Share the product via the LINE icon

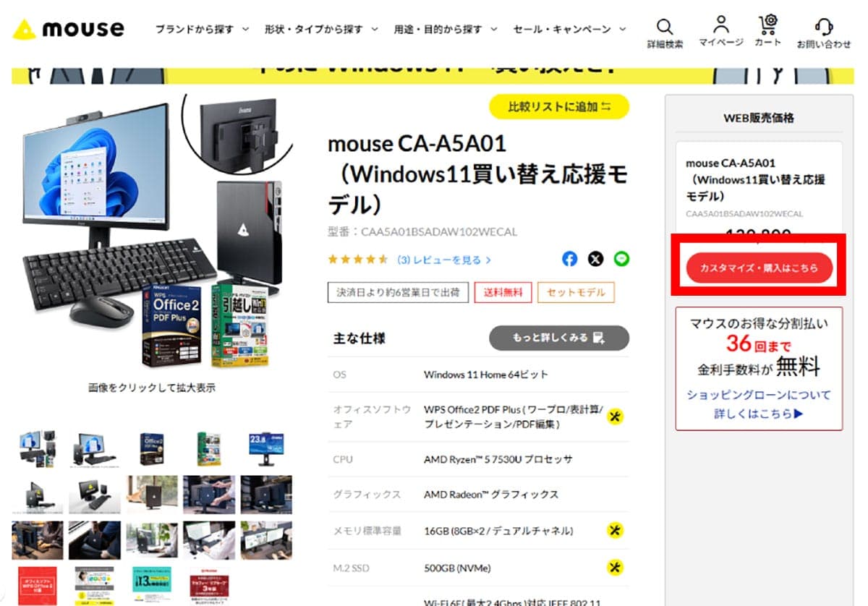(621, 258)
